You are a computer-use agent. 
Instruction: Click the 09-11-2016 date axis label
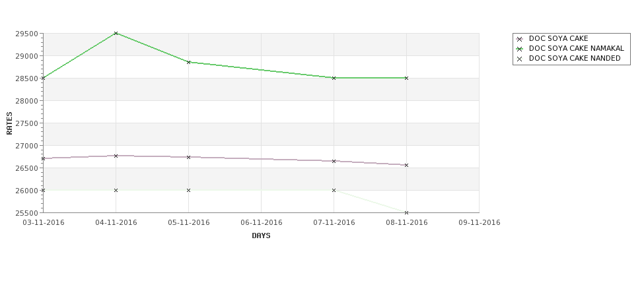pos(480,222)
